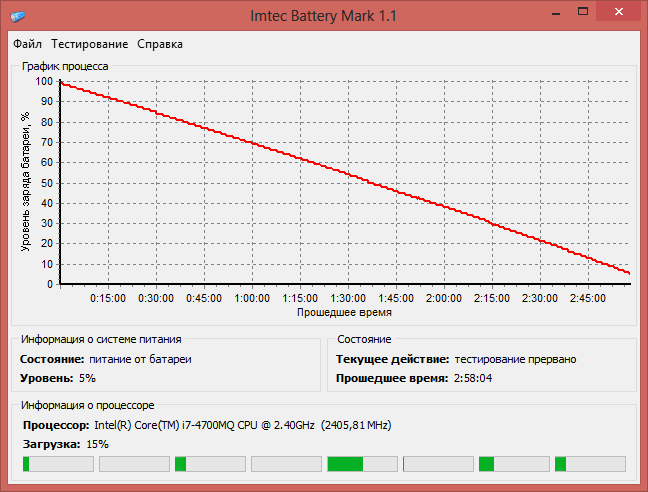This screenshot has width=648, height=492.
Task: Click the second, empty CPU core bar
Action: pyautogui.click(x=134, y=464)
